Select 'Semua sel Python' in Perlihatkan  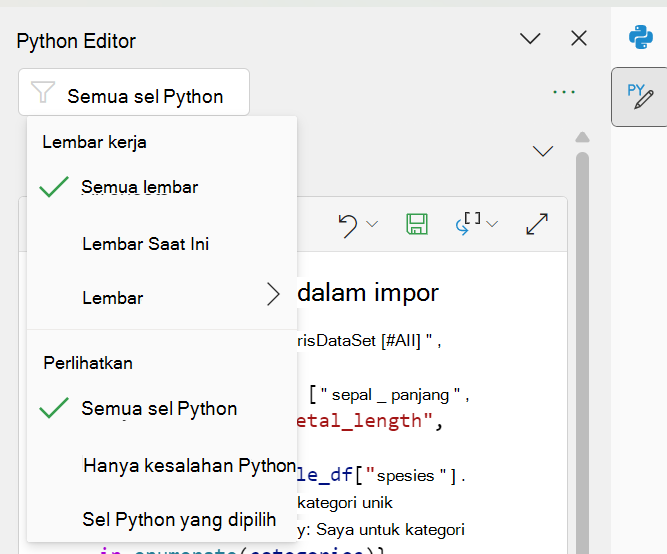[x=162, y=408]
